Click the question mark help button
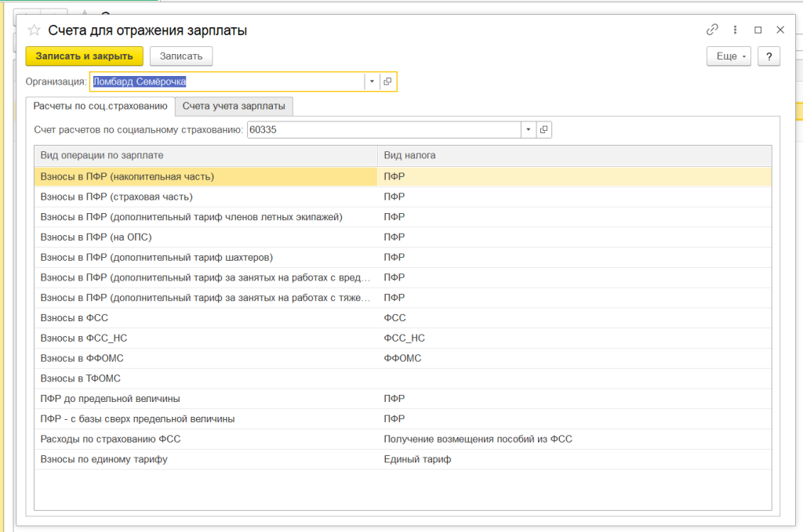Screen dimensions: 803x532 (768, 56)
